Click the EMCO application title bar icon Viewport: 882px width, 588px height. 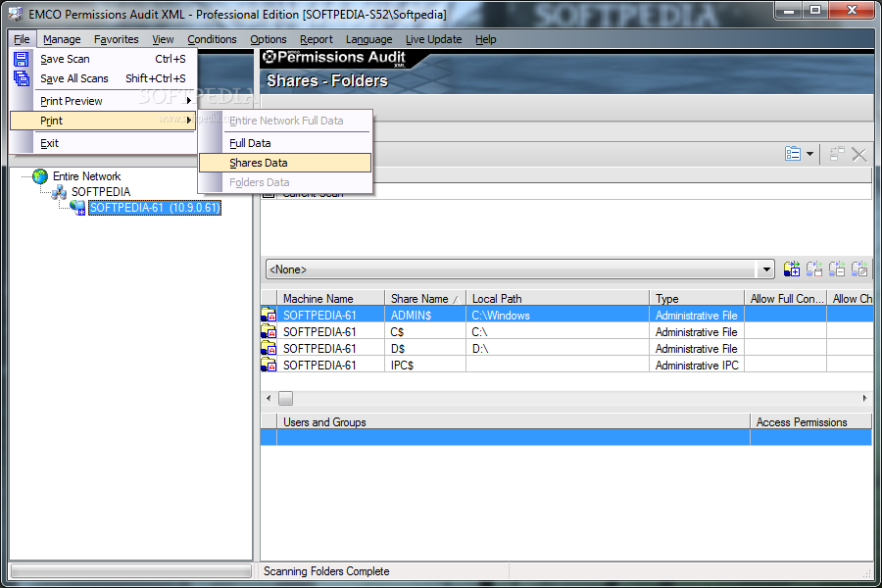(15, 14)
